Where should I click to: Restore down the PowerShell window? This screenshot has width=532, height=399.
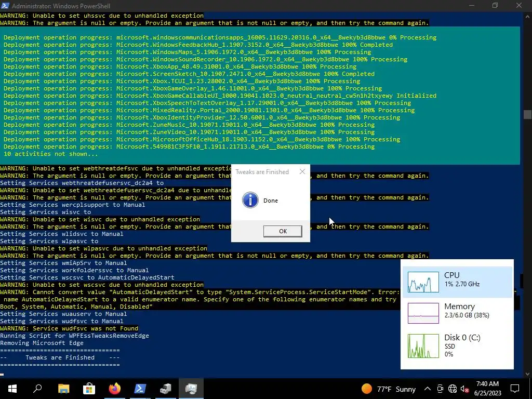pos(495,5)
